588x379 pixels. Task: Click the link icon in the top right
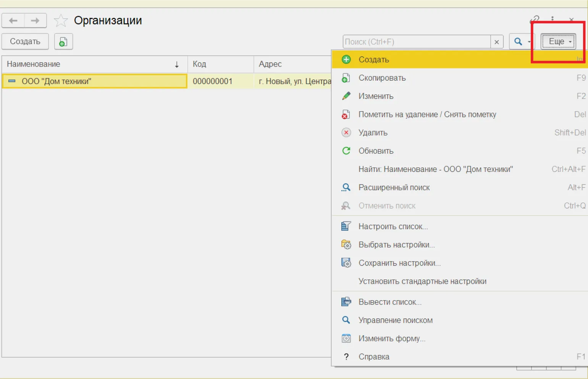click(x=535, y=19)
